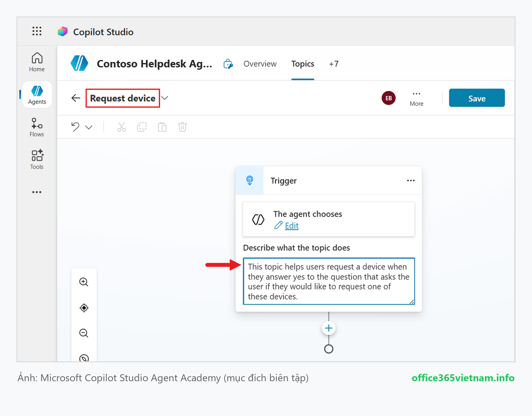Screen dimensions: 532x416
Task: Cut the selected node
Action: tap(122, 127)
